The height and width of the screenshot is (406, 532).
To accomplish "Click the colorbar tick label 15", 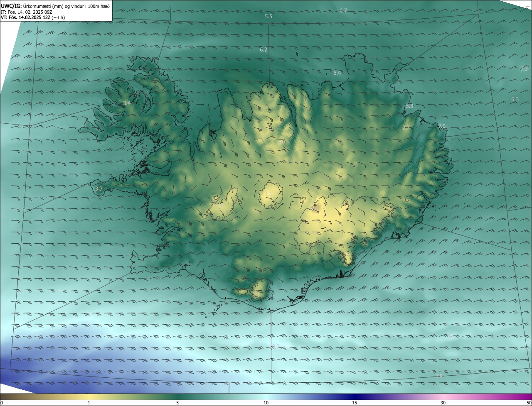I will [355, 403].
